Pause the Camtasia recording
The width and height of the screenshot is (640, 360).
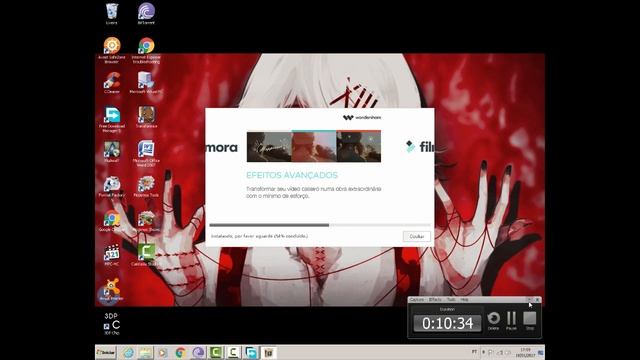(x=511, y=320)
